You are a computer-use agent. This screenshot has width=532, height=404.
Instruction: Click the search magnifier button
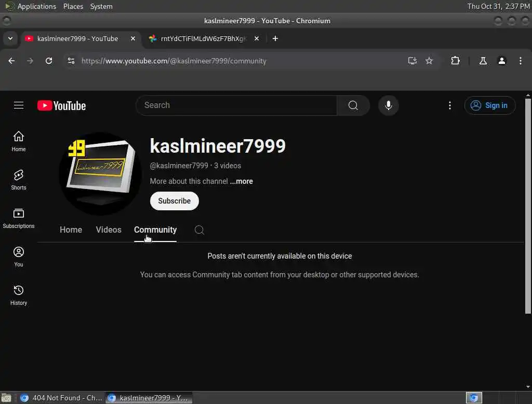pos(353,105)
